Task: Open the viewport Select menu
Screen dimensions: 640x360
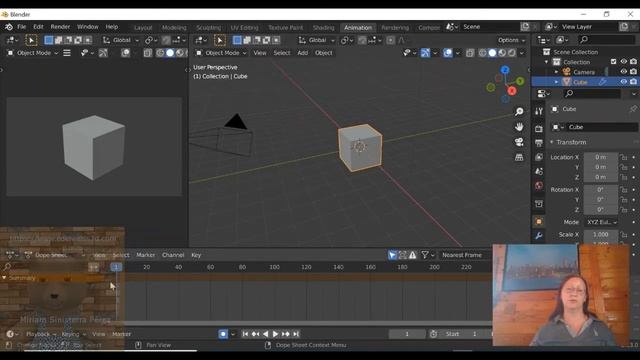Action: (282, 53)
